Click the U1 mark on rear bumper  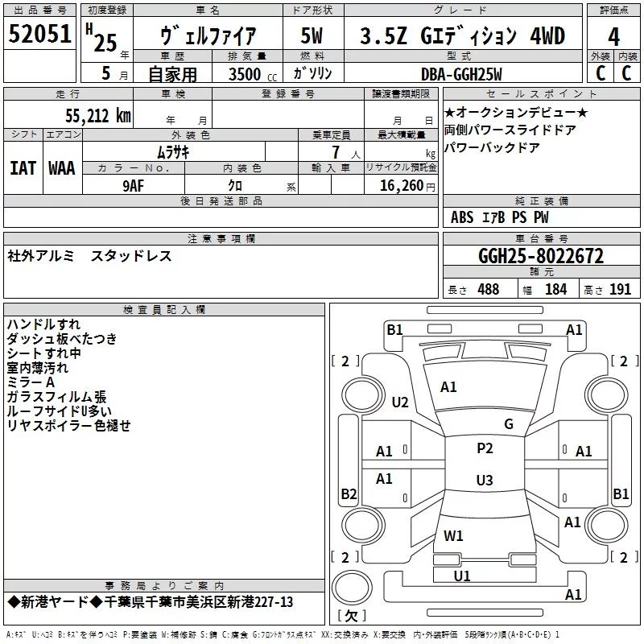click(x=462, y=576)
